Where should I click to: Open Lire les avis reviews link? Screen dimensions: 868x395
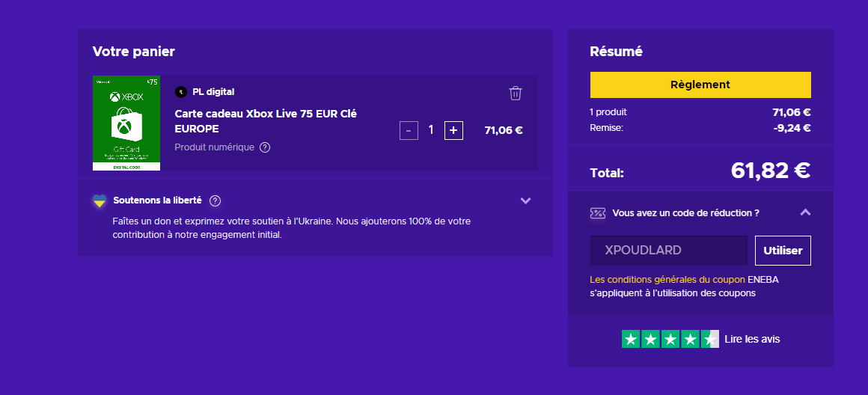point(751,339)
